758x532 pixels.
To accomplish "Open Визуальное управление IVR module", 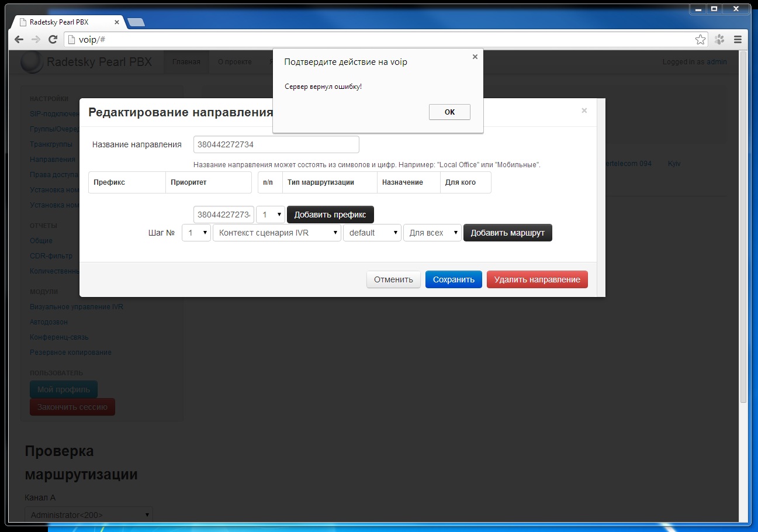I will [x=77, y=306].
